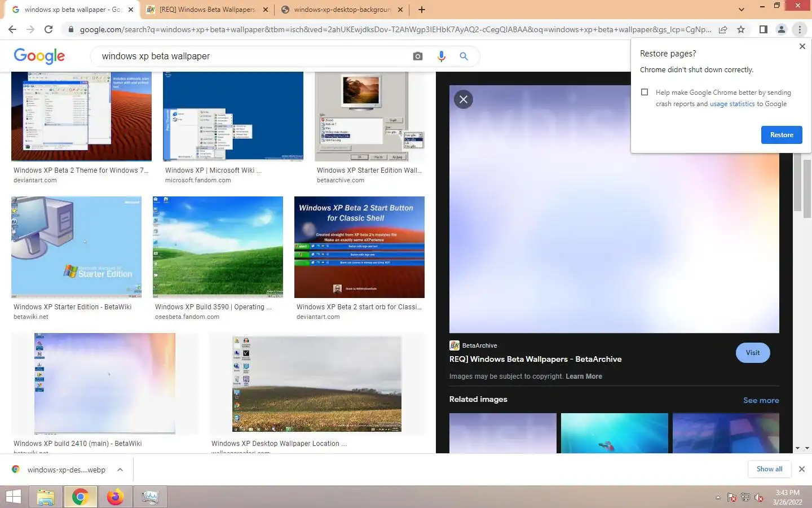
Task: Open the BetaArchive source label
Action: pyautogui.click(x=473, y=345)
